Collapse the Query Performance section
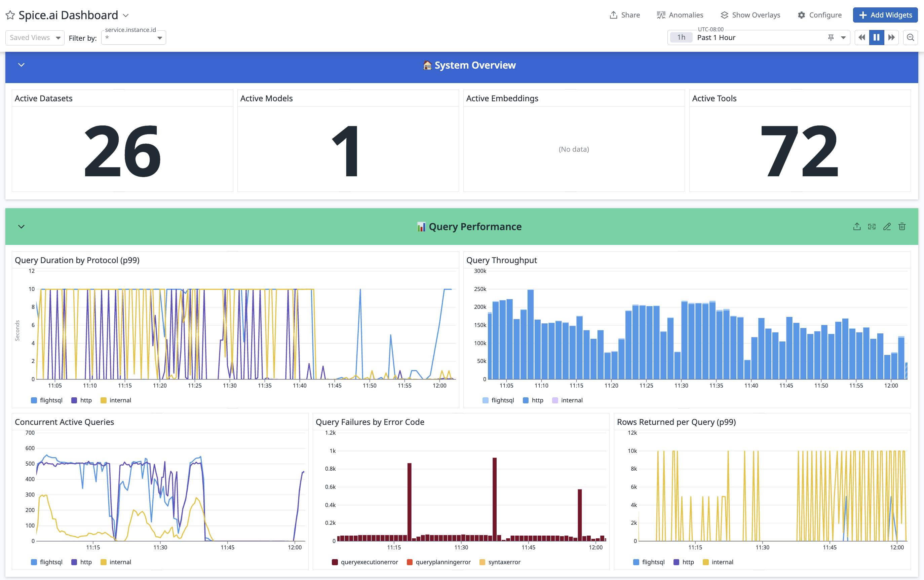The height and width of the screenshot is (580, 924). pos(22,227)
